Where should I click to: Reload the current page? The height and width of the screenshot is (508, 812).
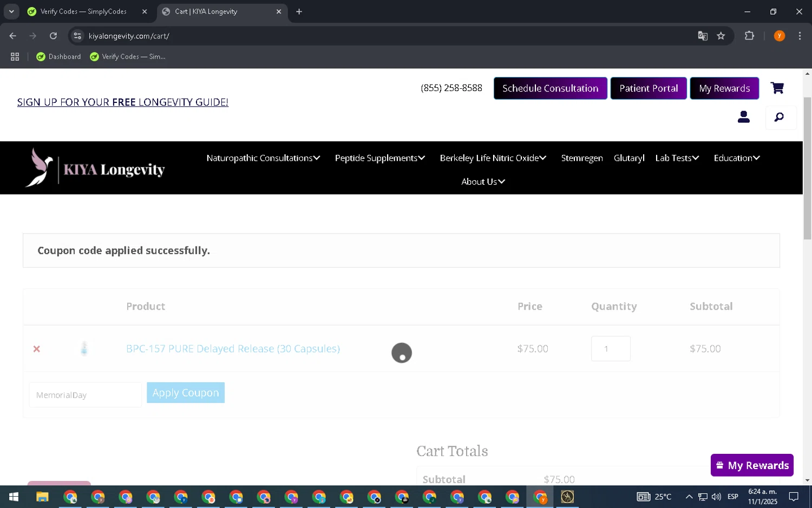click(53, 36)
